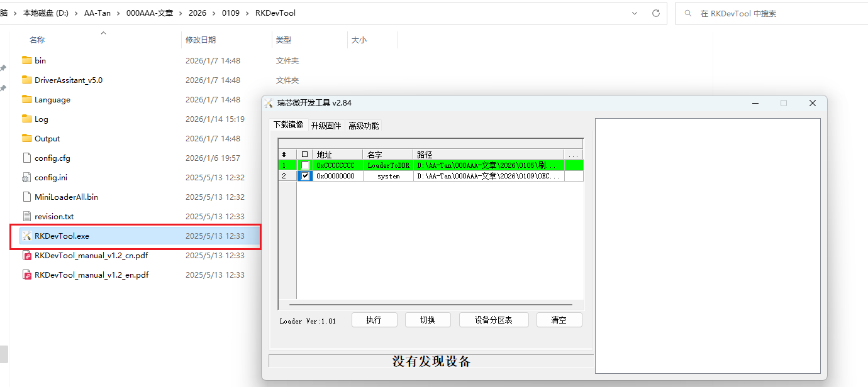Click the refresh icon in address bar
The height and width of the screenshot is (387, 868).
(656, 13)
